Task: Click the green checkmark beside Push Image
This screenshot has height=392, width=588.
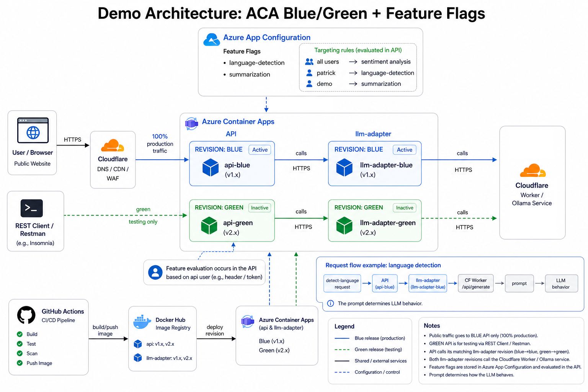Action: point(20,363)
